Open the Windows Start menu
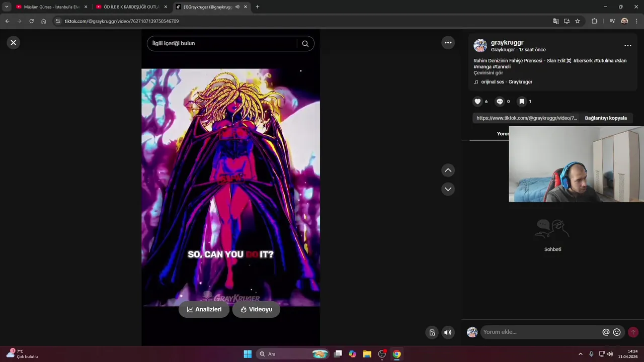Image resolution: width=644 pixels, height=362 pixels. [248, 354]
